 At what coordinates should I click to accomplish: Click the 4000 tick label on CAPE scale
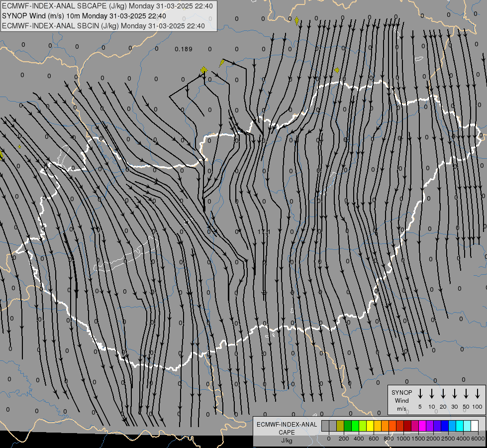[463, 439]
